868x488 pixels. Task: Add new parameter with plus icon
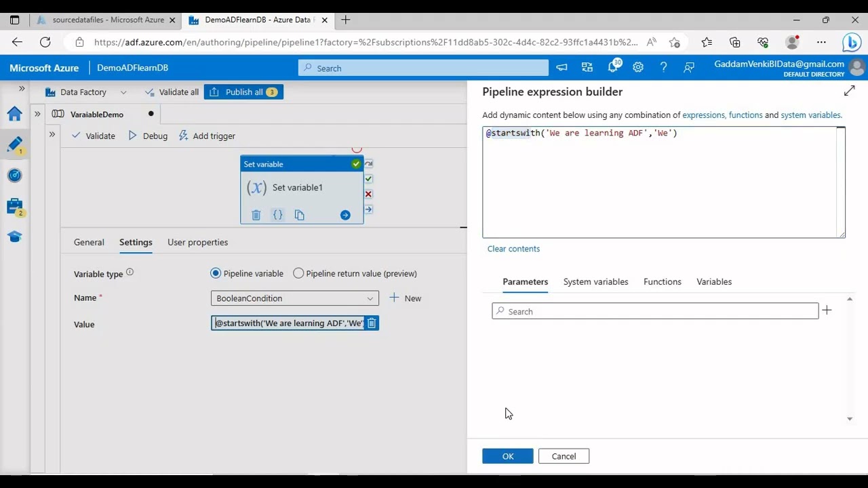pos(827,310)
